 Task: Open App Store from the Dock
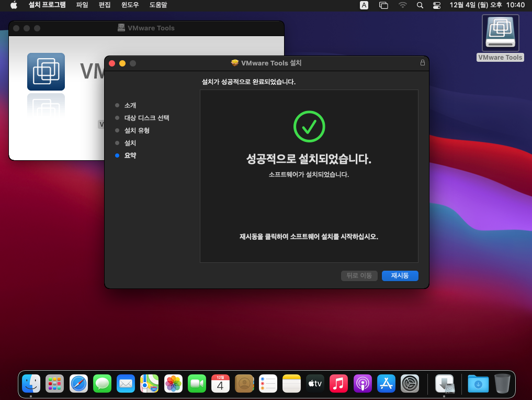click(x=386, y=384)
